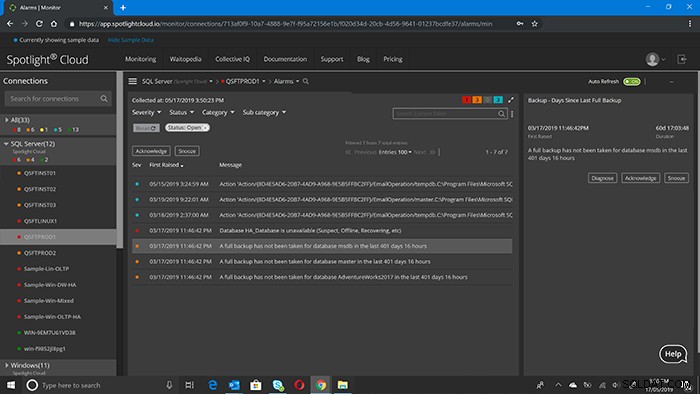Open Opera browser from the taskbar

(299, 385)
